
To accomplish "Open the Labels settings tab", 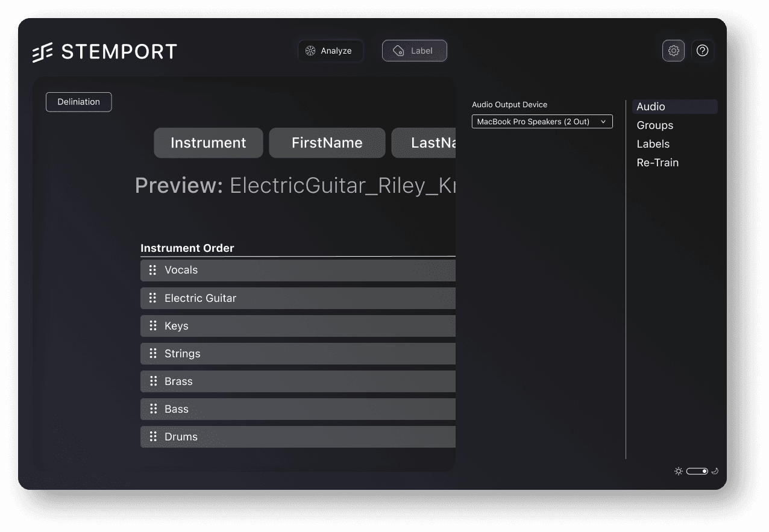I will tap(653, 144).
